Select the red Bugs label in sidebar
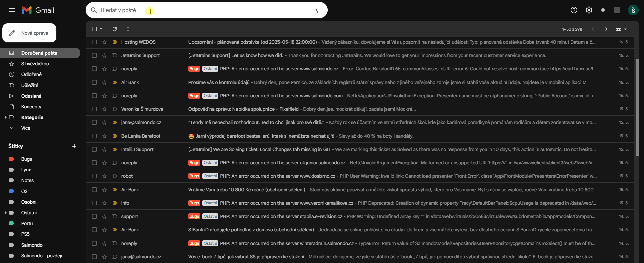644x263 pixels. (x=26, y=159)
